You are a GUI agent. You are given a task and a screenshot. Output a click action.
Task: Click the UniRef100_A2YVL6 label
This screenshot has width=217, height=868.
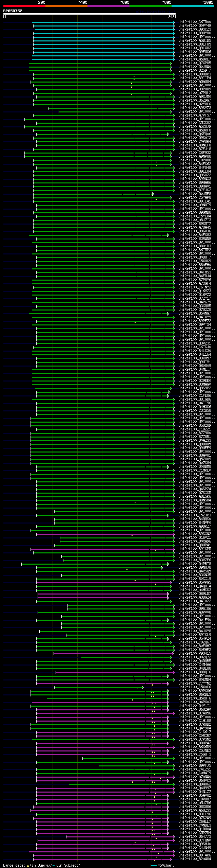coord(195,104)
